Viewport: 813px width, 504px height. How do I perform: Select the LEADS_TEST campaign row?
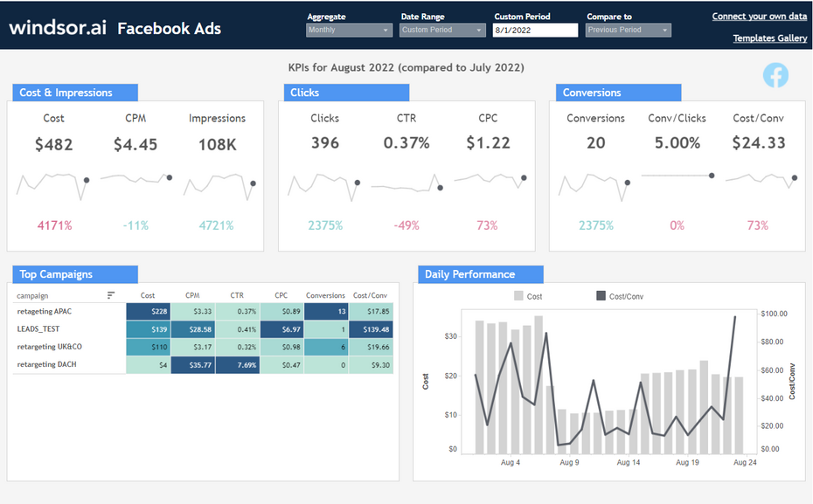[x=203, y=329]
